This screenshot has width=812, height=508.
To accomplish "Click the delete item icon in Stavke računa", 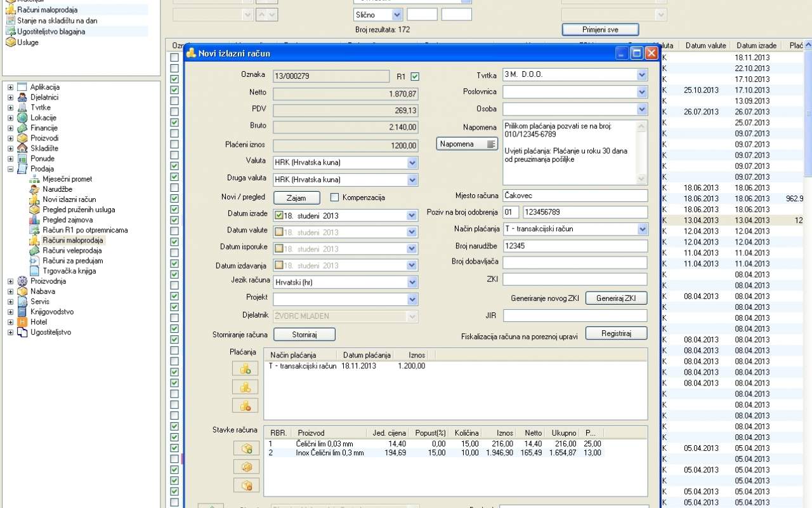I will [x=246, y=485].
